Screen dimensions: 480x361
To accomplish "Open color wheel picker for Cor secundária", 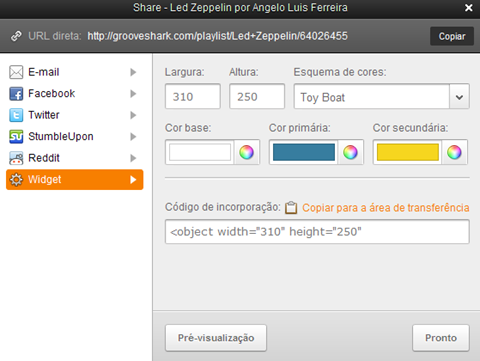I will pos(454,152).
